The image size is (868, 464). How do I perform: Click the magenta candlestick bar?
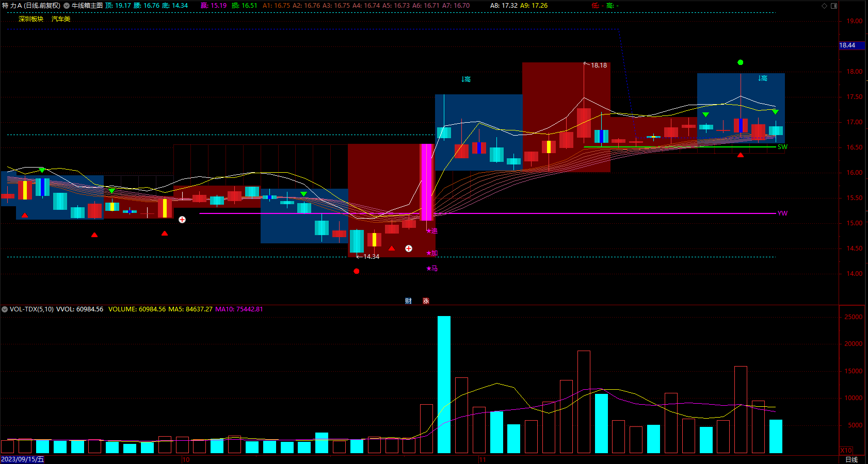point(426,183)
